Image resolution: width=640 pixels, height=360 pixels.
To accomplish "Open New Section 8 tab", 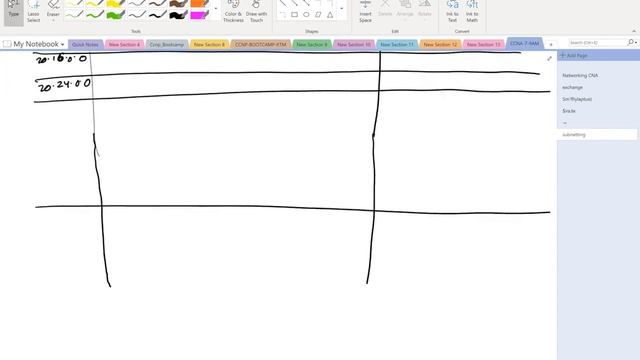I will (209, 44).
